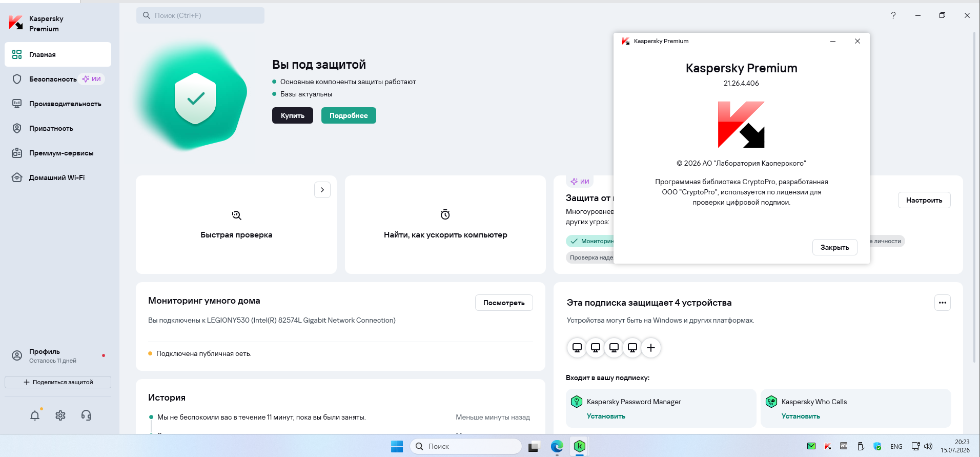Viewport: 980px width, 457px height.
Task: Launch Microsoft Edge from the taskbar
Action: click(x=557, y=446)
